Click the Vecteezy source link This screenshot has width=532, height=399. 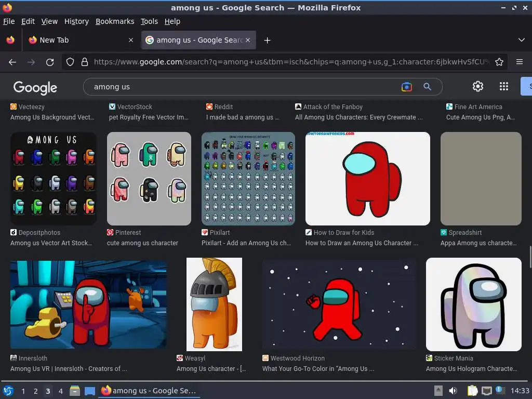pyautogui.click(x=28, y=107)
